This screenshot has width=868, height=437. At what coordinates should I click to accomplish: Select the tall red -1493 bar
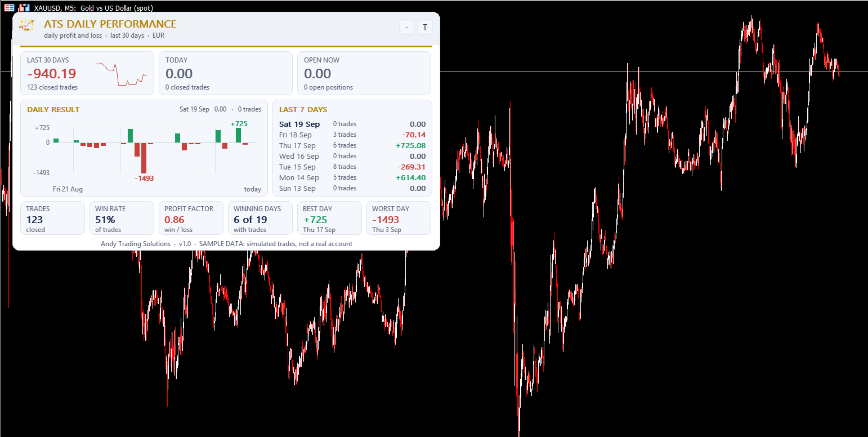[144, 158]
